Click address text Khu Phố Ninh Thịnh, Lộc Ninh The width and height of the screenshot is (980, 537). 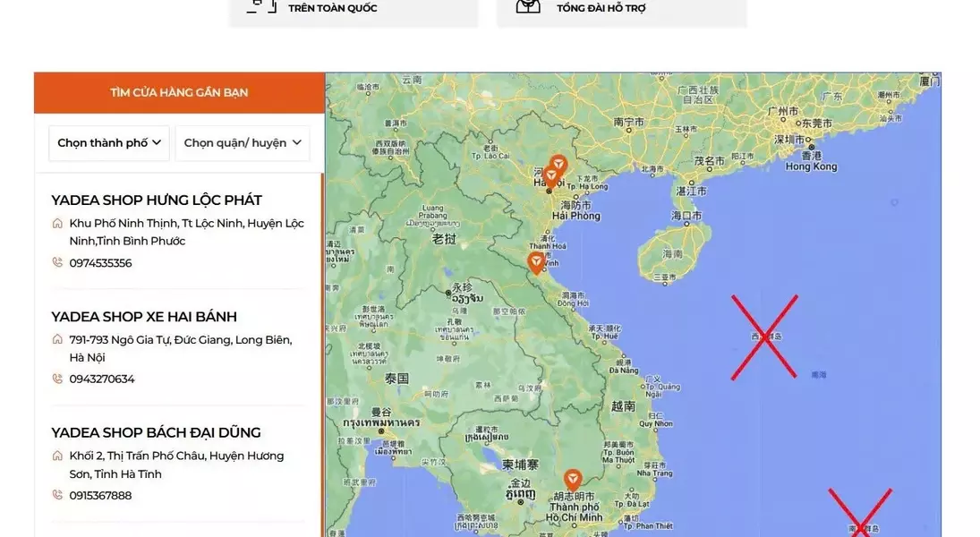point(187,232)
